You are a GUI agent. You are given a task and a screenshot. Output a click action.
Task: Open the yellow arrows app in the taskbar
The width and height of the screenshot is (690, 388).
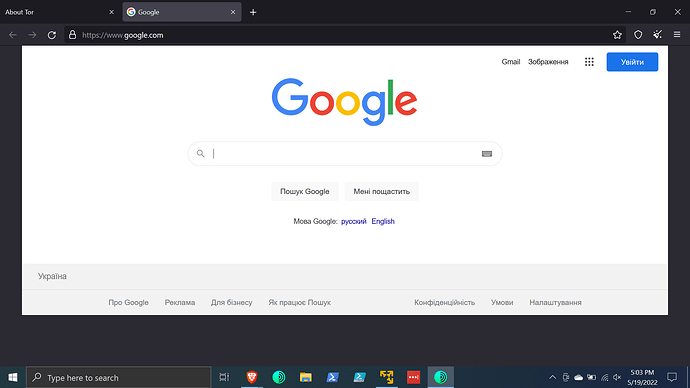point(386,377)
